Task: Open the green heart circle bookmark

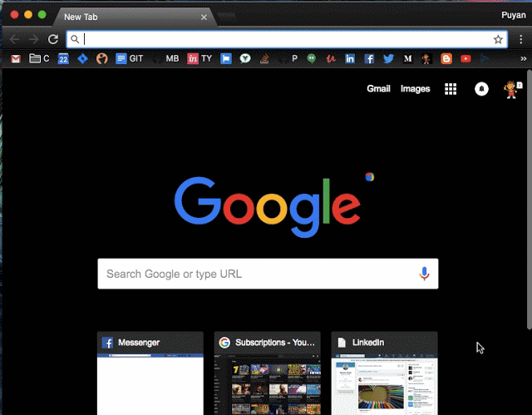Action: point(245,59)
